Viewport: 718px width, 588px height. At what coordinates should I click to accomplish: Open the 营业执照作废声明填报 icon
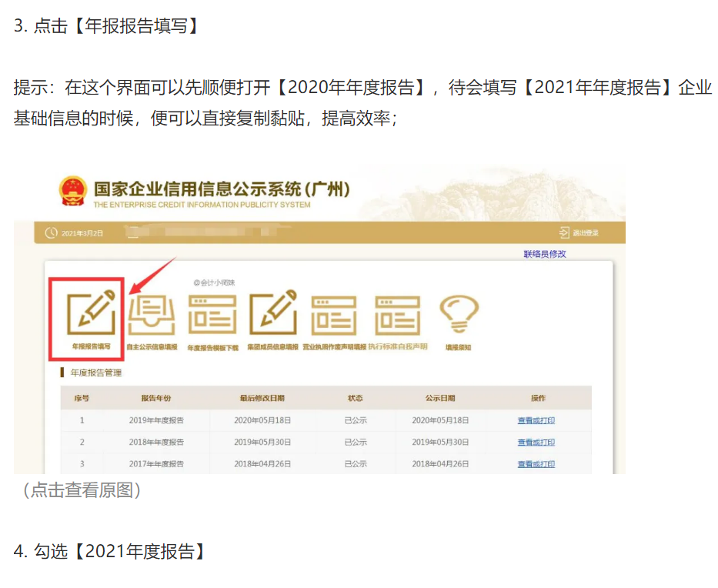(x=334, y=315)
